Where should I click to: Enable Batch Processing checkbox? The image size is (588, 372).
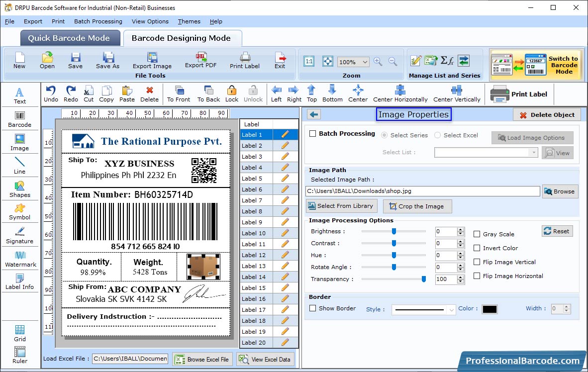(x=312, y=133)
